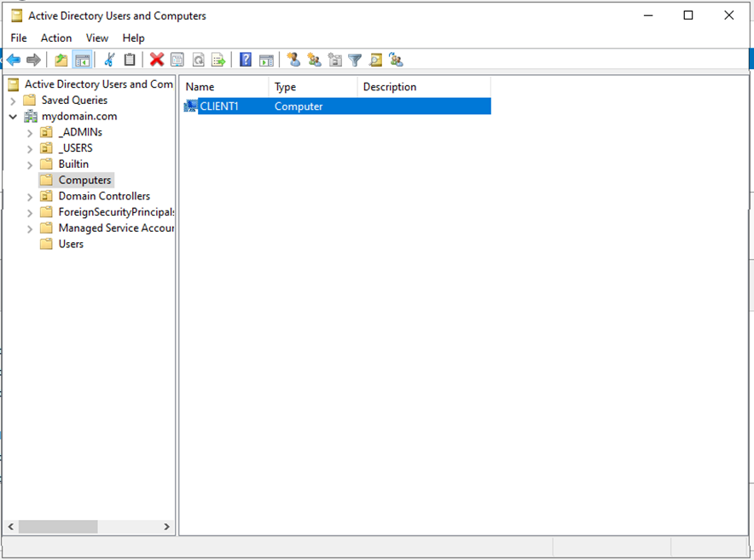Minimize the window
The width and height of the screenshot is (754, 560).
coord(648,15)
